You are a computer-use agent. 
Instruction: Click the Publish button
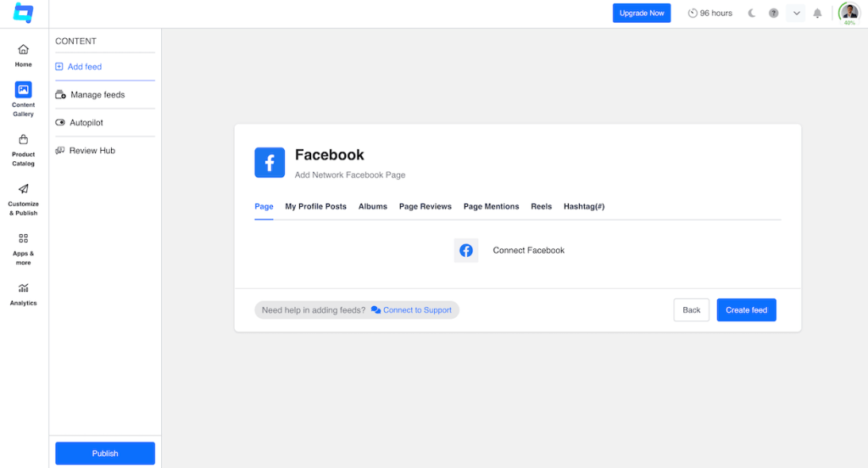point(105,453)
